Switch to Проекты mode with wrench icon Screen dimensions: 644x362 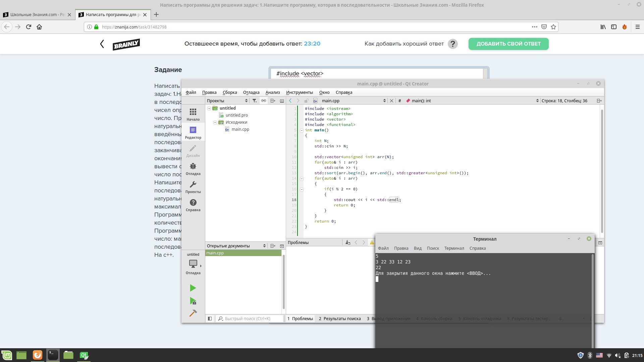click(193, 187)
